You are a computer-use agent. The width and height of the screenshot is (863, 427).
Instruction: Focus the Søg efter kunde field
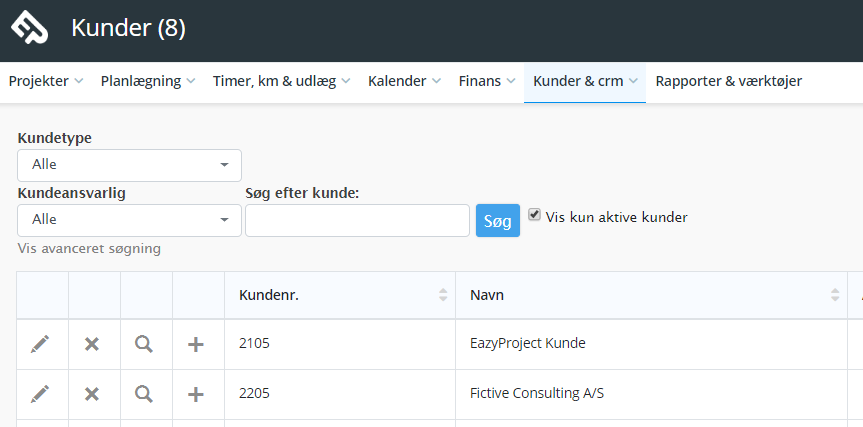(x=357, y=221)
